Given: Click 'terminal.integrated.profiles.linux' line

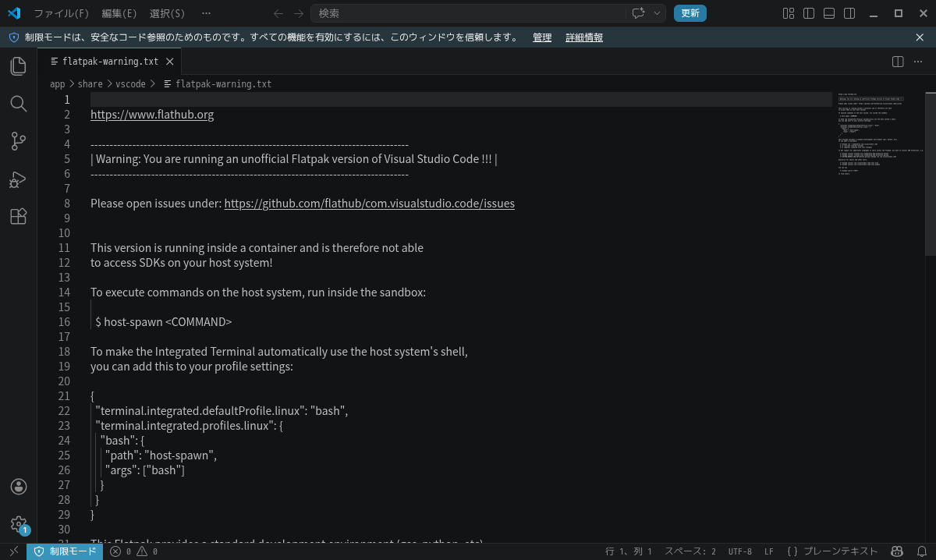Looking at the screenshot, I should pos(189,426).
